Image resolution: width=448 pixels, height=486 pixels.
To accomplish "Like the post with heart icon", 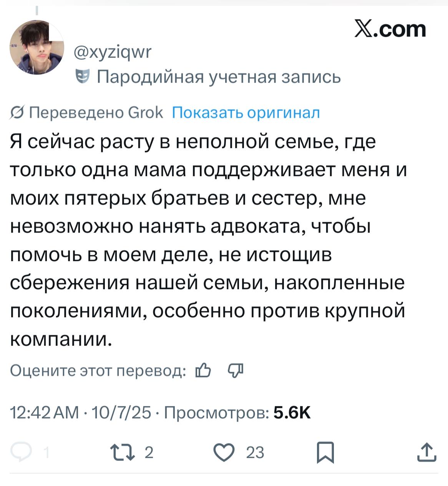I will [x=223, y=452].
